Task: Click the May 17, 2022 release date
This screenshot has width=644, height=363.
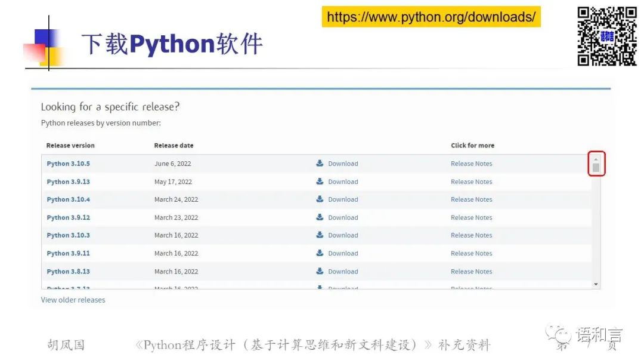Action: pyautogui.click(x=174, y=181)
